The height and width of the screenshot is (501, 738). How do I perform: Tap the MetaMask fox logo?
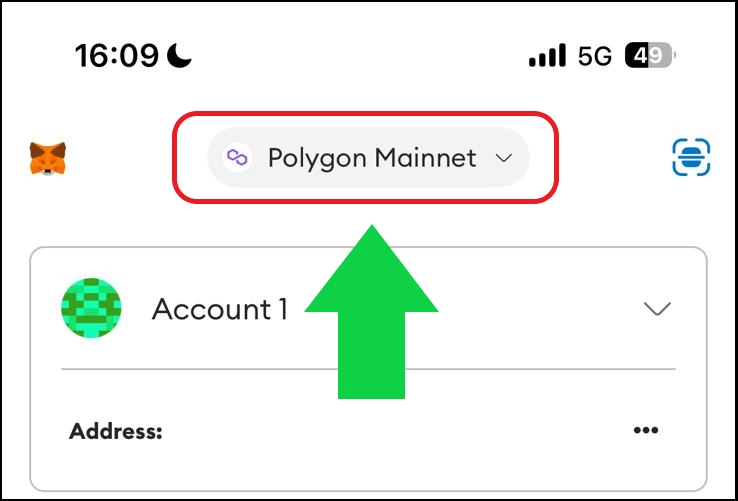pyautogui.click(x=48, y=158)
